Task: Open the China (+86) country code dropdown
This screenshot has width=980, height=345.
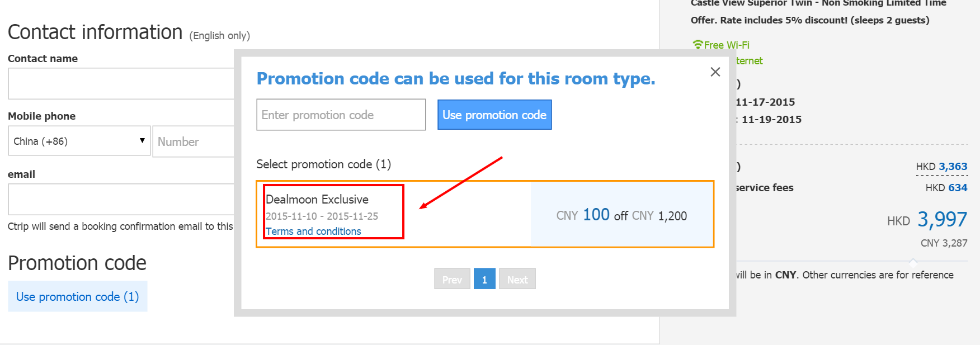Action: [79, 141]
